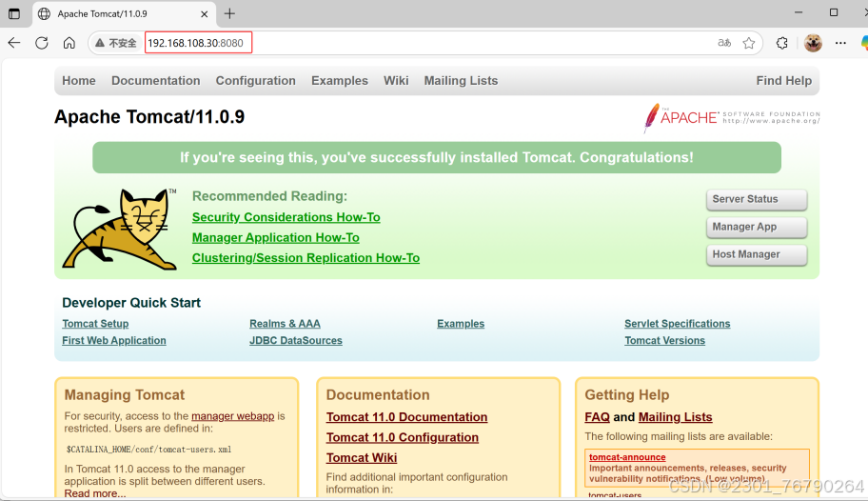Click the Host Manager button
Screen dimensions: 868x501
coord(757,255)
